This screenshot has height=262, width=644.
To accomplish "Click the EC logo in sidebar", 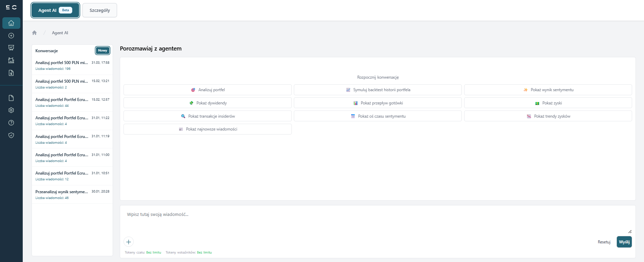I will coord(11,7).
